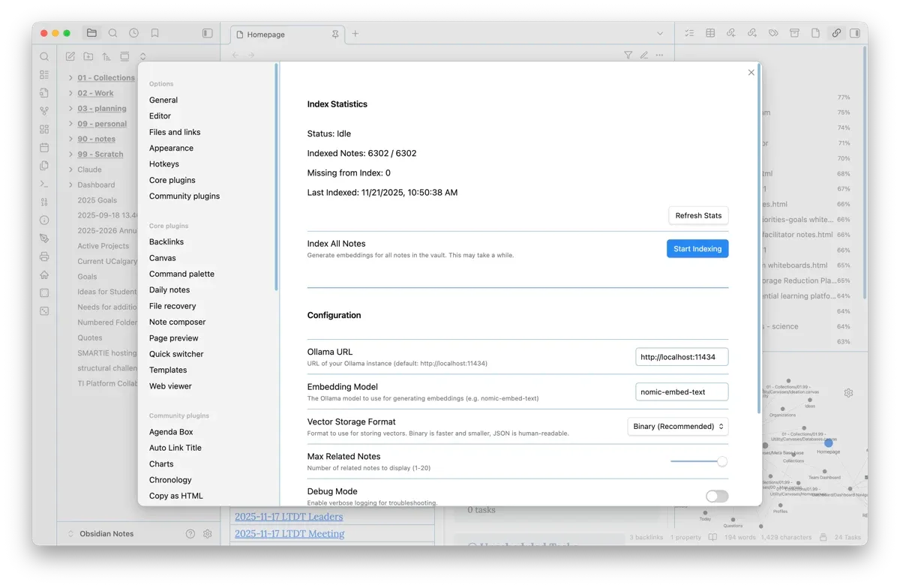Screen dimensions: 900x588
Task: Click the Ollama URL input field
Action: (682, 357)
